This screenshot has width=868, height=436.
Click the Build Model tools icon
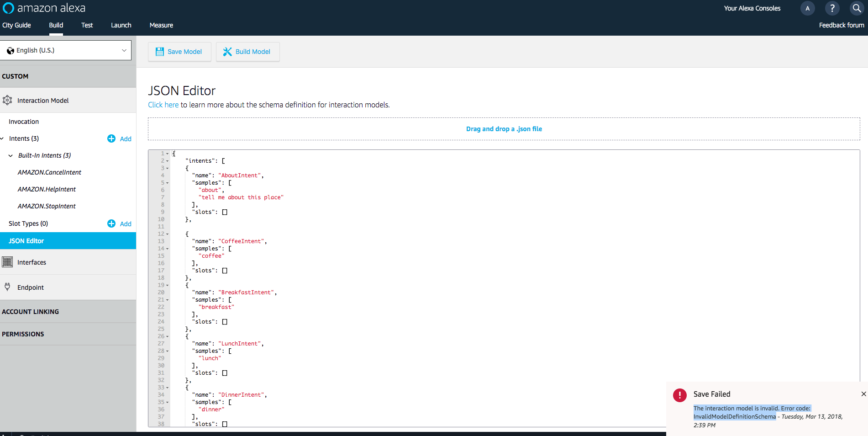point(227,52)
